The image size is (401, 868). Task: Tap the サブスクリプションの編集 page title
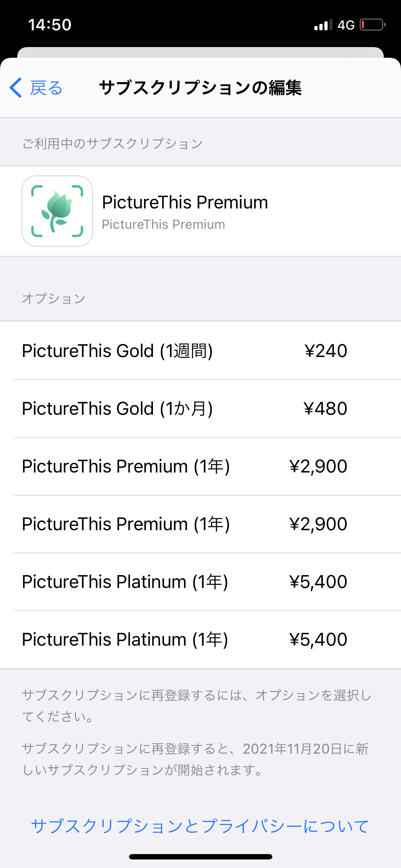[200, 88]
